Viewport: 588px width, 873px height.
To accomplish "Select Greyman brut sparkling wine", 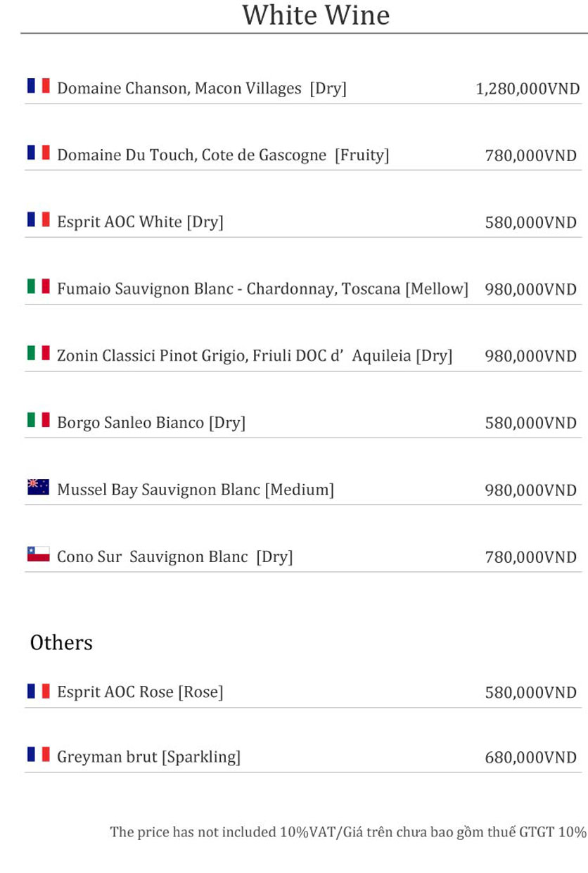I will (148, 758).
